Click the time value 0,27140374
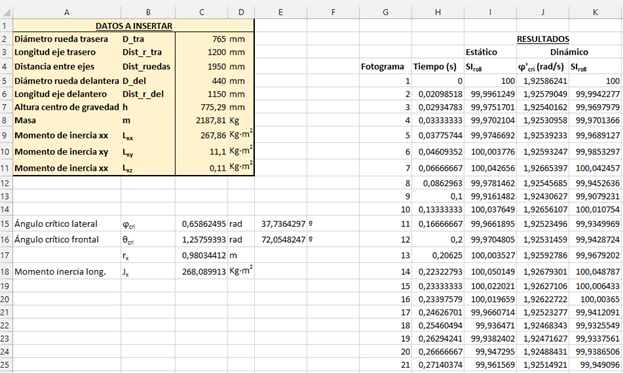Image resolution: width=623 pixels, height=373 pixels. tap(438, 364)
